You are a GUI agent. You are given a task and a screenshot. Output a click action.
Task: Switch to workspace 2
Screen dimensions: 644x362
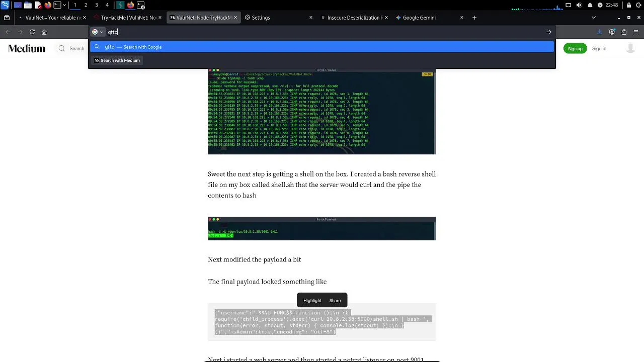[x=86, y=5]
